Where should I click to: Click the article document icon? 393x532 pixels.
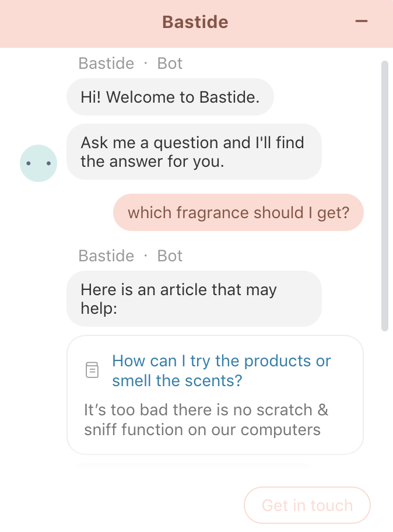coord(92,370)
